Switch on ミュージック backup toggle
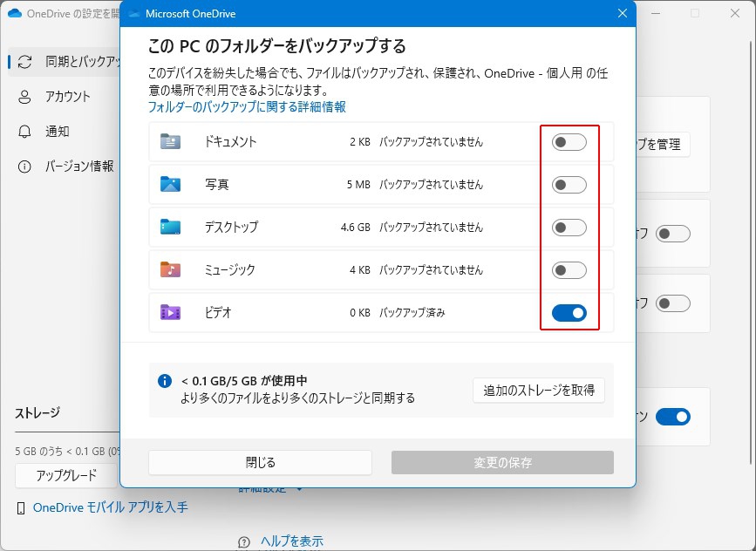This screenshot has height=551, width=756. (569, 270)
